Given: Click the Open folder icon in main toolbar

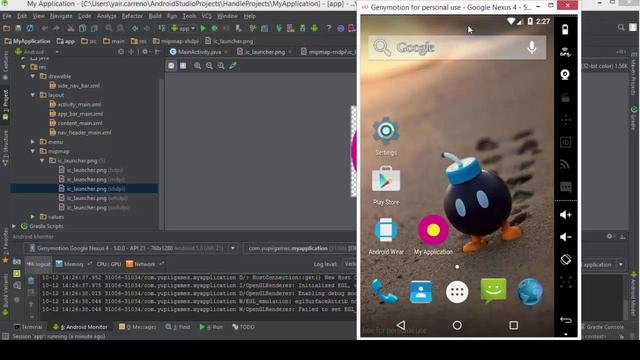Looking at the screenshot, I should click(x=7, y=28).
